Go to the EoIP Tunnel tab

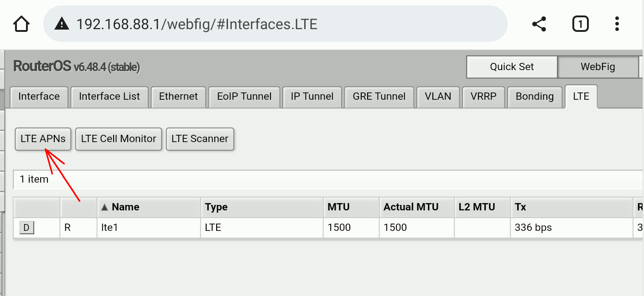pyautogui.click(x=244, y=97)
